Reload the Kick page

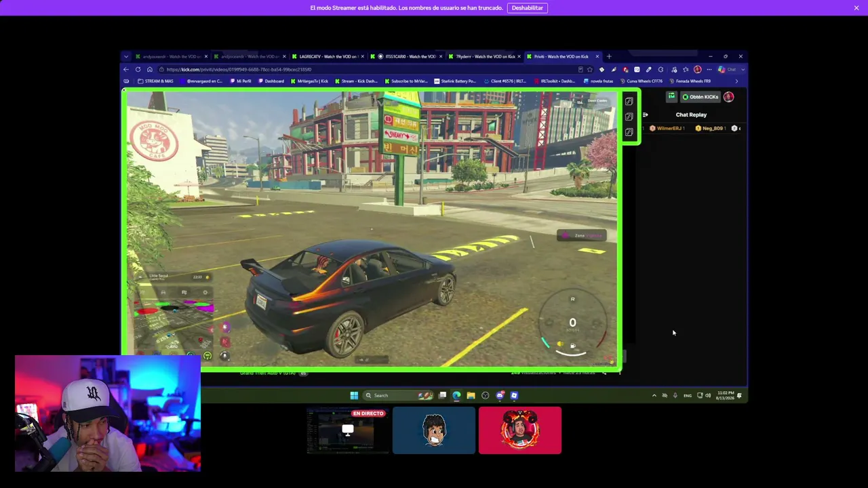[138, 69]
